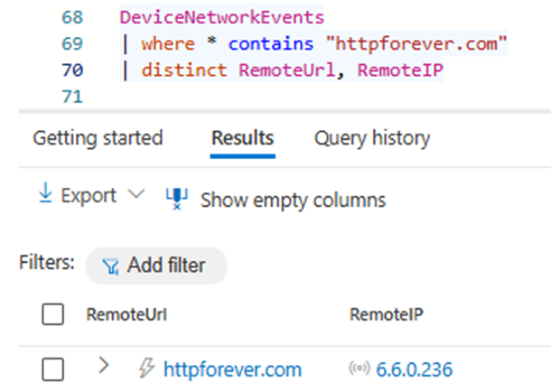The width and height of the screenshot is (551, 392).
Task: Expand the httpforever.com result row
Action: [x=103, y=366]
